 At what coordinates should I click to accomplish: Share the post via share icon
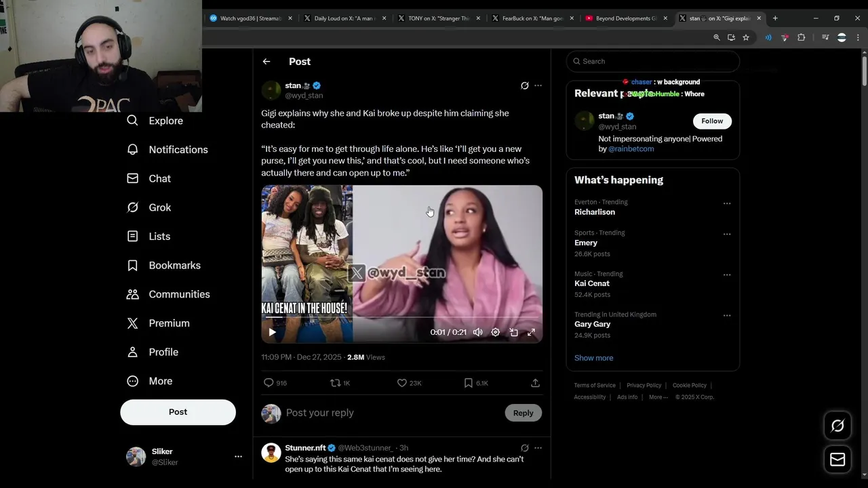[535, 383]
